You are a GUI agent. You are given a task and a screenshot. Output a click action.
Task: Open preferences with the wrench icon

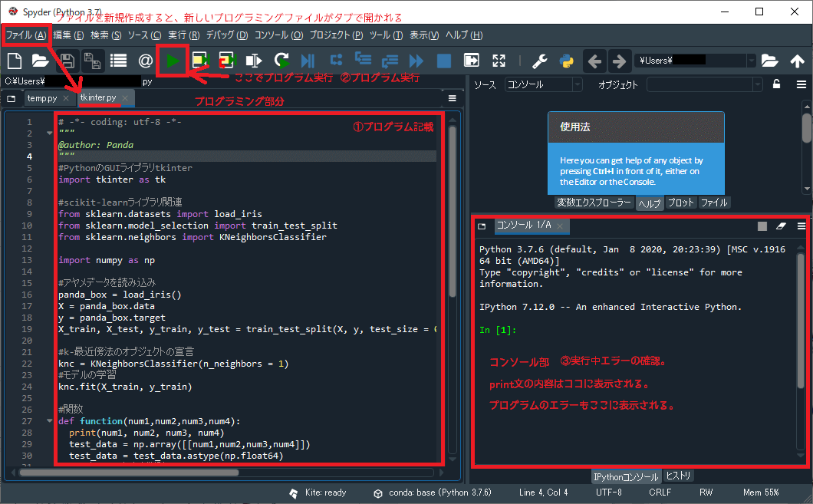click(540, 61)
